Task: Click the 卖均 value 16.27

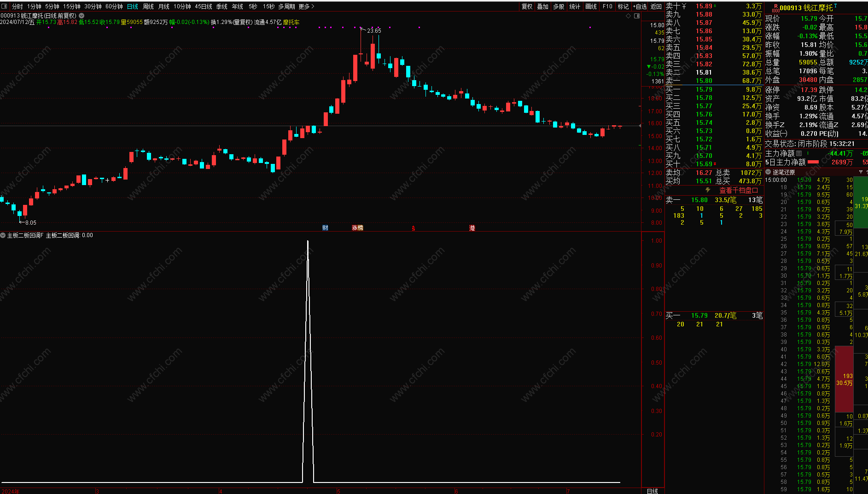Action: pos(704,173)
